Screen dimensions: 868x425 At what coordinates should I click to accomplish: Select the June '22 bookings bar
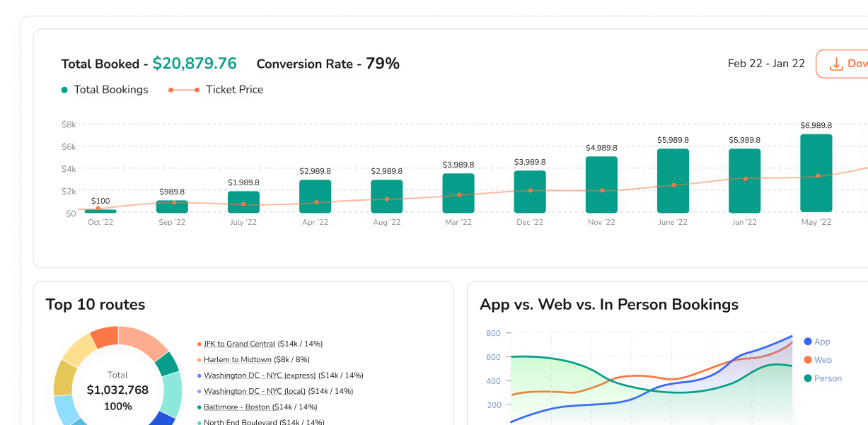point(673,180)
